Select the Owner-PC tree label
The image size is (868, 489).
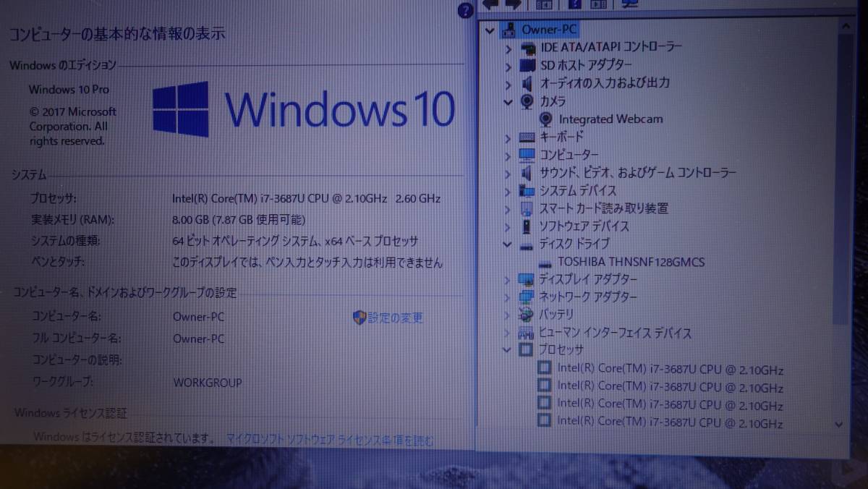(549, 30)
